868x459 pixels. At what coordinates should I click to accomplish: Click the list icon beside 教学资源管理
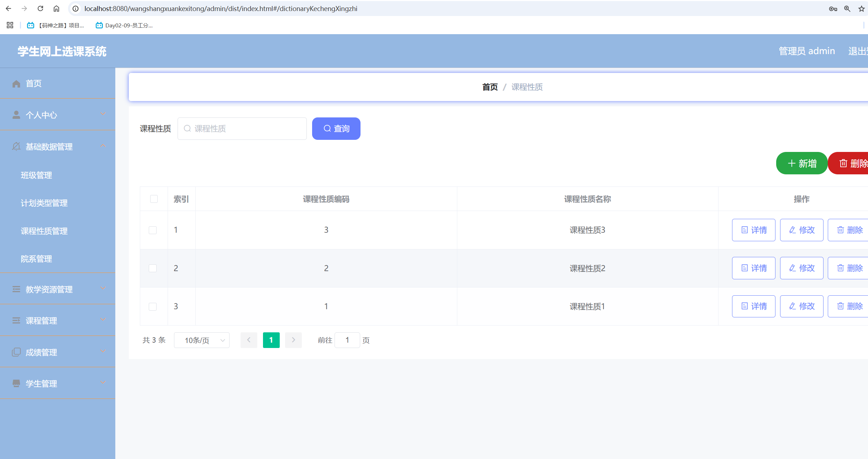pos(16,289)
